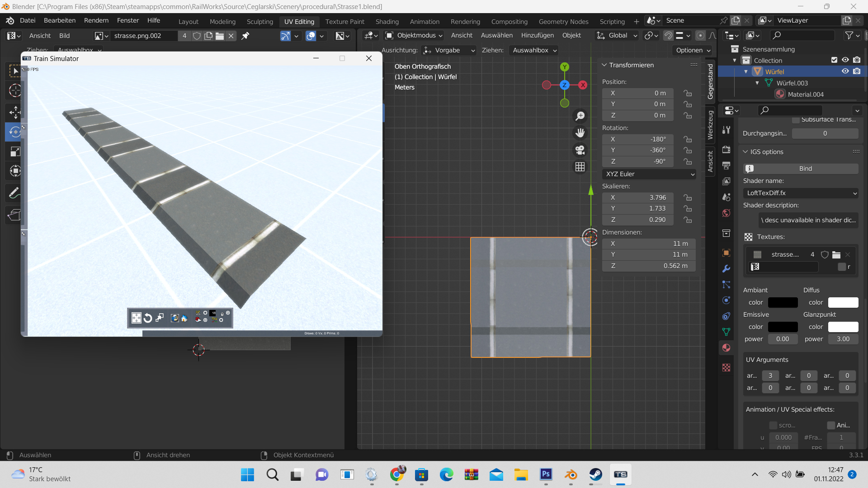This screenshot has height=488, width=868.
Task: Select the Cursor tool in UV editor toolbar
Action: coord(15,90)
